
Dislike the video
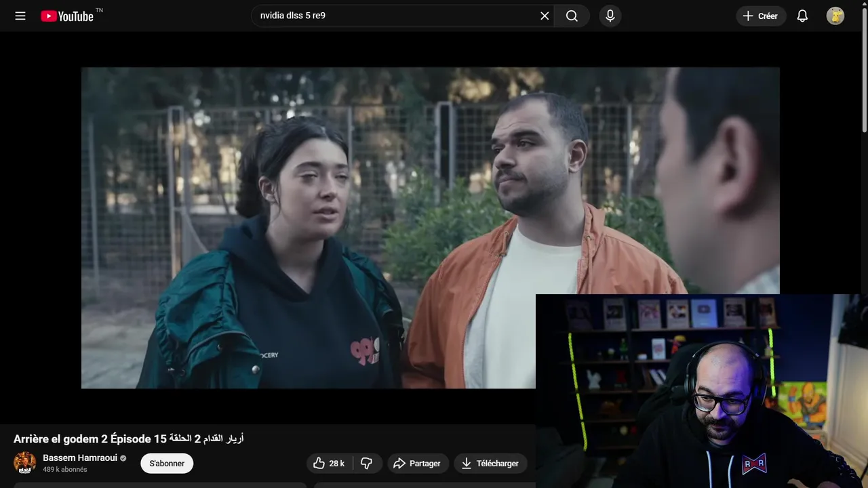coord(367,464)
